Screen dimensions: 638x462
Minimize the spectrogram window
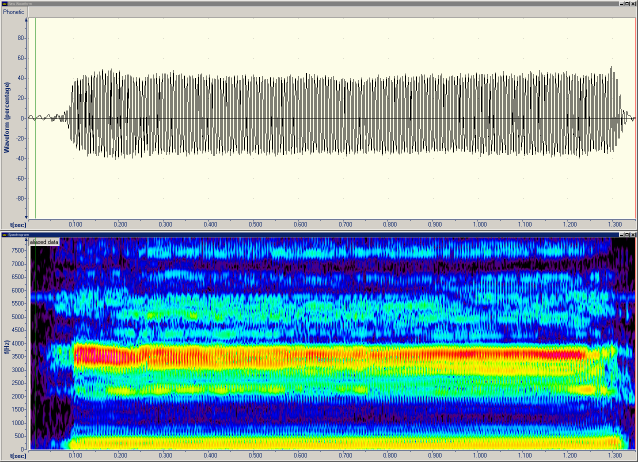point(622,235)
